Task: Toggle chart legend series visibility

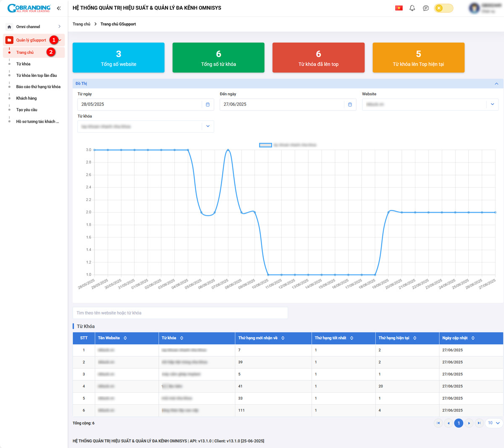Action: (265, 145)
